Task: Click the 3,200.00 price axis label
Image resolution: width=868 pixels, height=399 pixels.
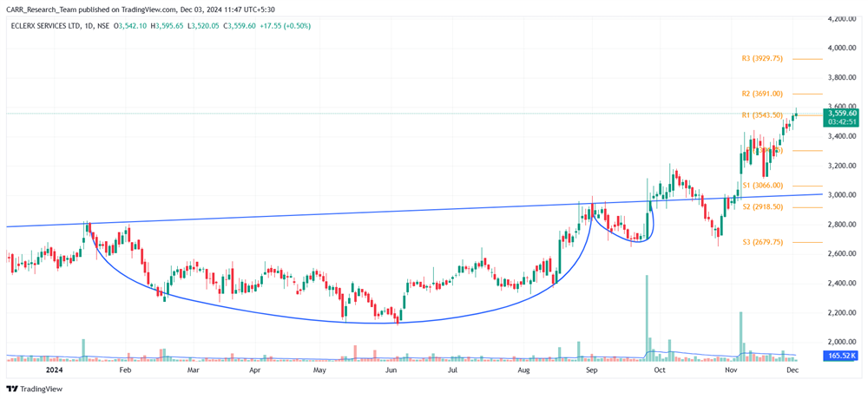Action: click(843, 166)
